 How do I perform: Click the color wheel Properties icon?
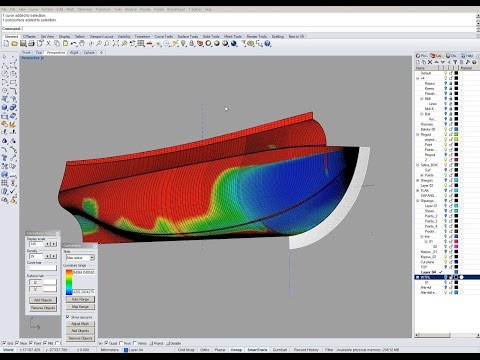point(209,43)
